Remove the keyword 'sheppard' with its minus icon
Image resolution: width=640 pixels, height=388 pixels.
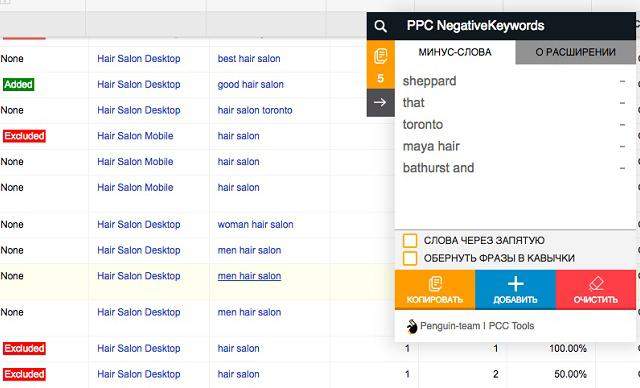[x=622, y=81]
